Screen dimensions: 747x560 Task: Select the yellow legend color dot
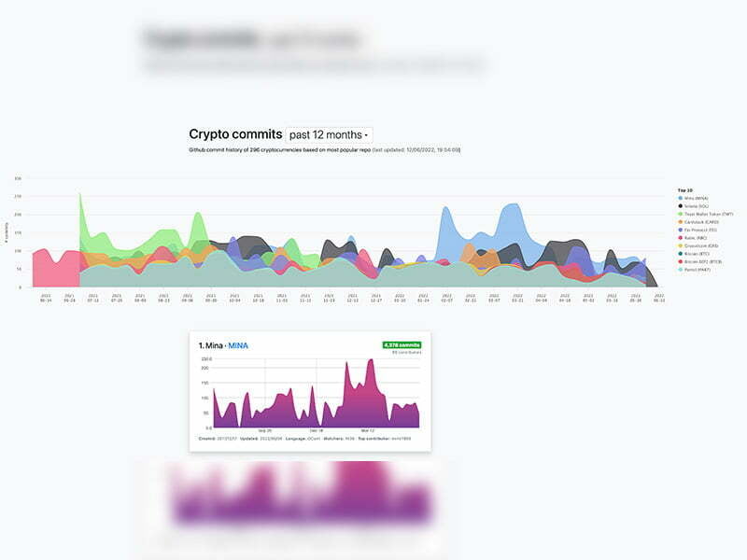point(679,245)
